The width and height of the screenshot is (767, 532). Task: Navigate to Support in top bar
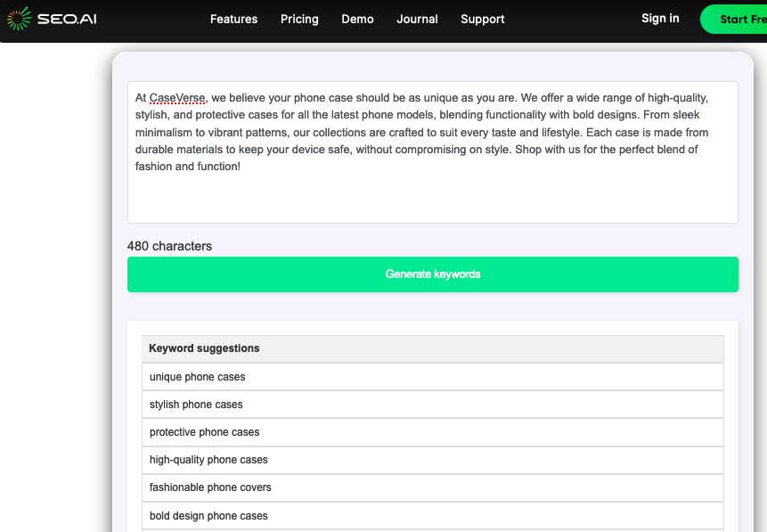[482, 19]
